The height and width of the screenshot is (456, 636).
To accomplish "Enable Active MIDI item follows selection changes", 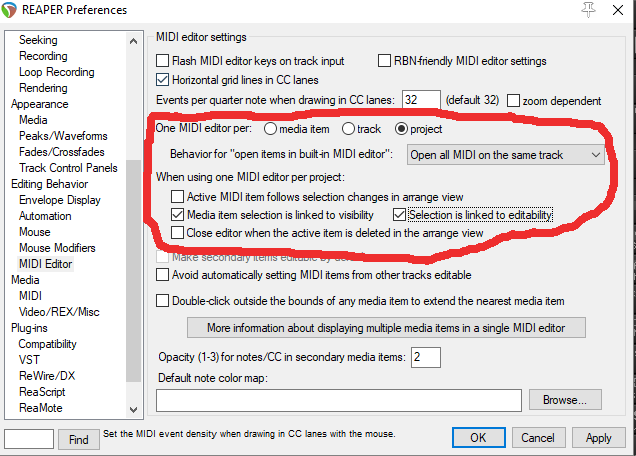I will pyautogui.click(x=177, y=197).
